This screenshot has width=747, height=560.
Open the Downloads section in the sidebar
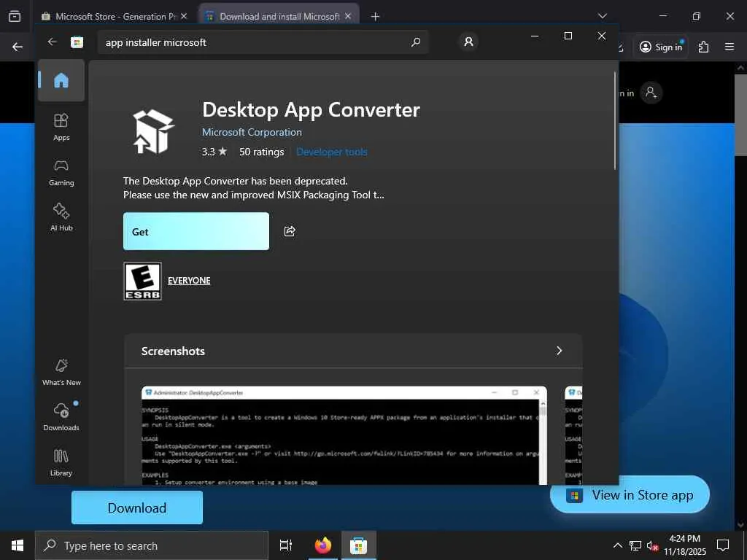(61, 417)
